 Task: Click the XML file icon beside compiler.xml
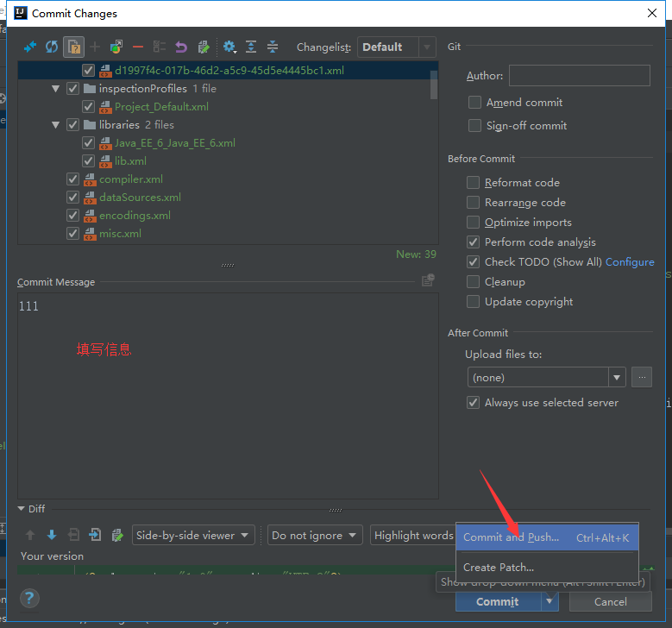pos(90,179)
